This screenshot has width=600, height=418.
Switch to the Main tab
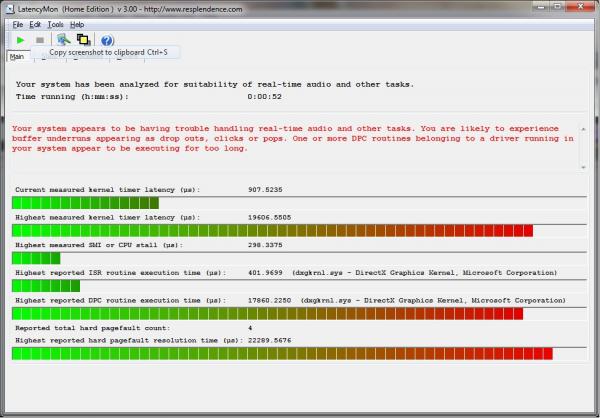pyautogui.click(x=17, y=57)
